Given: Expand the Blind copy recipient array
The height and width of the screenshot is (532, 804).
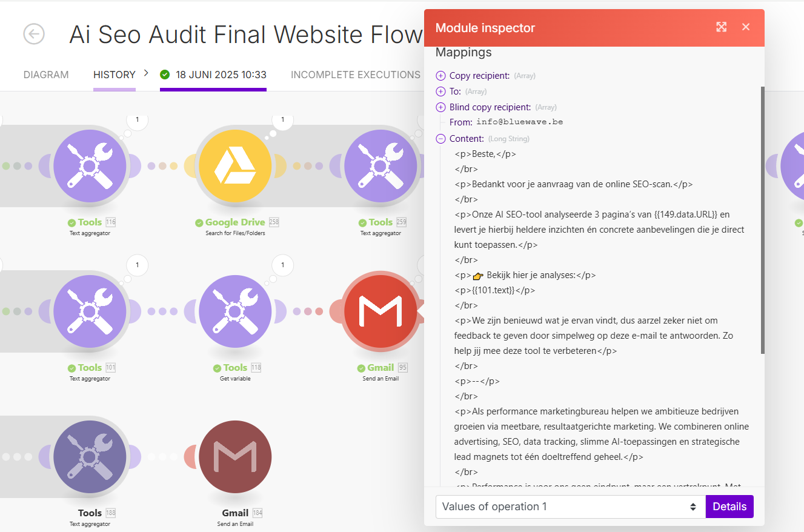Looking at the screenshot, I should pyautogui.click(x=440, y=107).
